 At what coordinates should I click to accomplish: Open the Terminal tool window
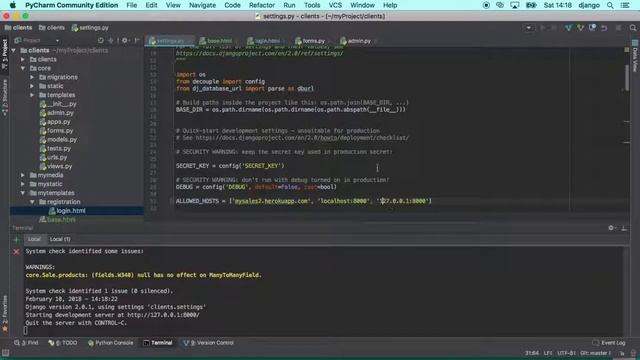pos(158,343)
